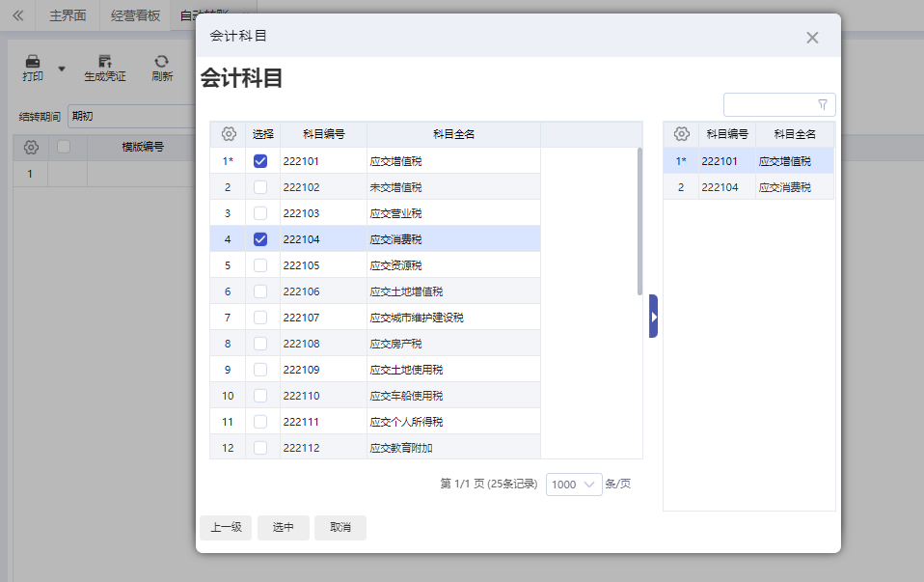Click the gear icon in the right selection panel
The image size is (924, 582).
click(683, 134)
